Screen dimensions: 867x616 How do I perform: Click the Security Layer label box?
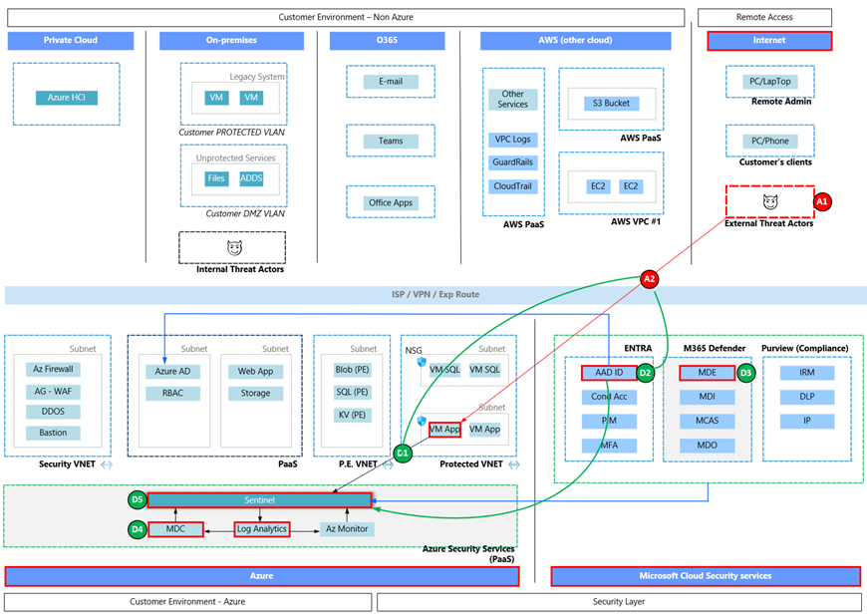(619, 602)
